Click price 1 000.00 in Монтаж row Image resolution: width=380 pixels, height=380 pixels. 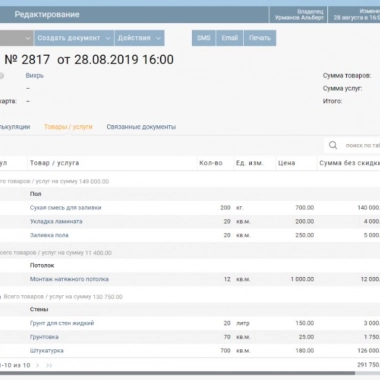(302, 279)
